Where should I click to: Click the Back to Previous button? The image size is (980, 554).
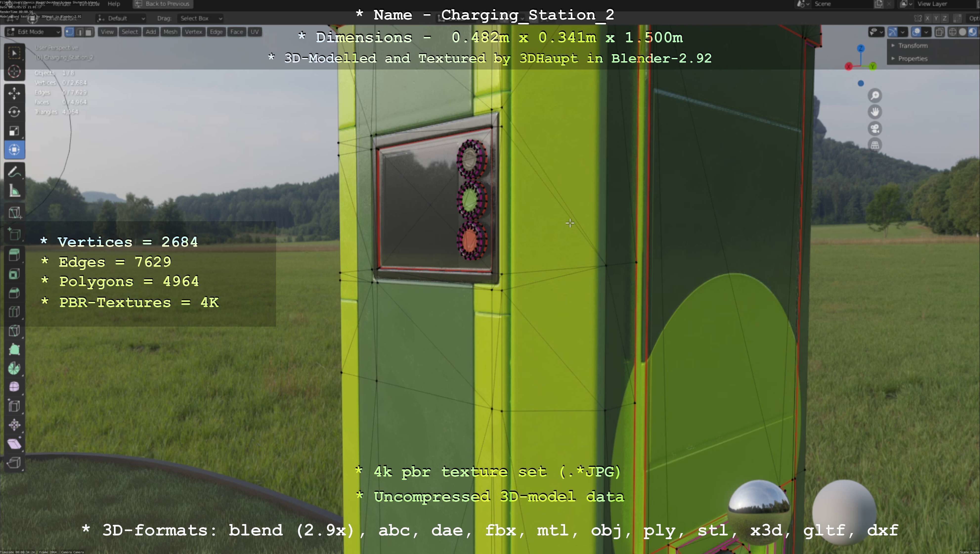[163, 4]
